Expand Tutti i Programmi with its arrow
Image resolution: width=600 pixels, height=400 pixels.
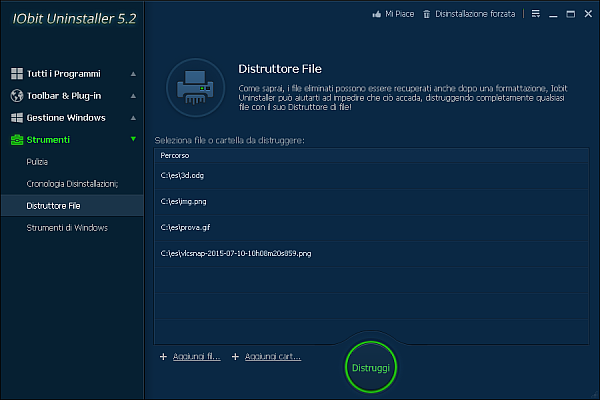pyautogui.click(x=133, y=74)
